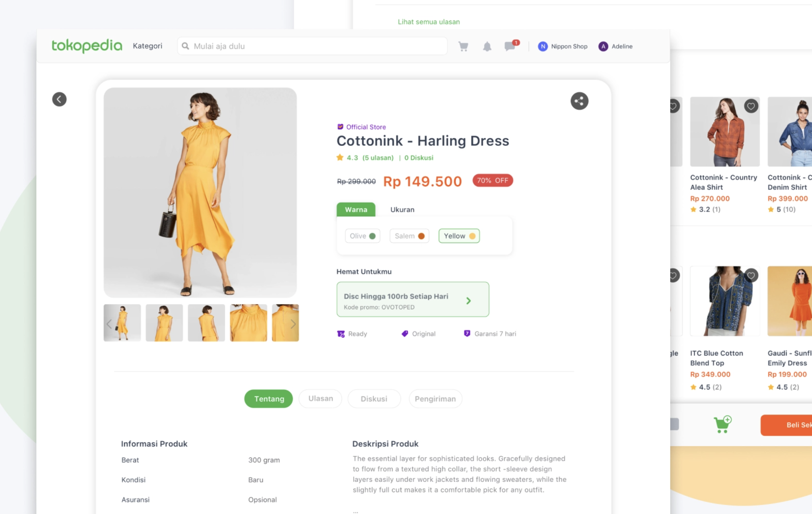Open the notifications bell
The image size is (812, 514).
[487, 46]
